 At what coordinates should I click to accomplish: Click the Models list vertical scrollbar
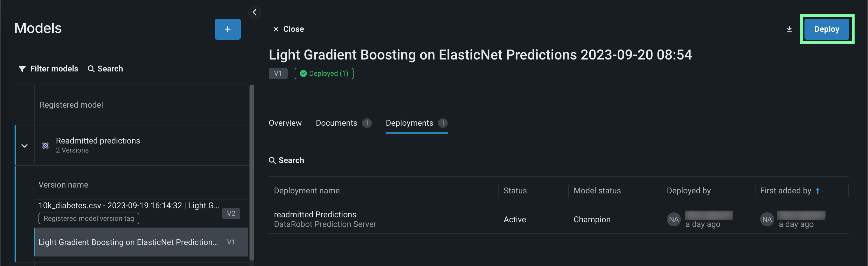pos(251,172)
